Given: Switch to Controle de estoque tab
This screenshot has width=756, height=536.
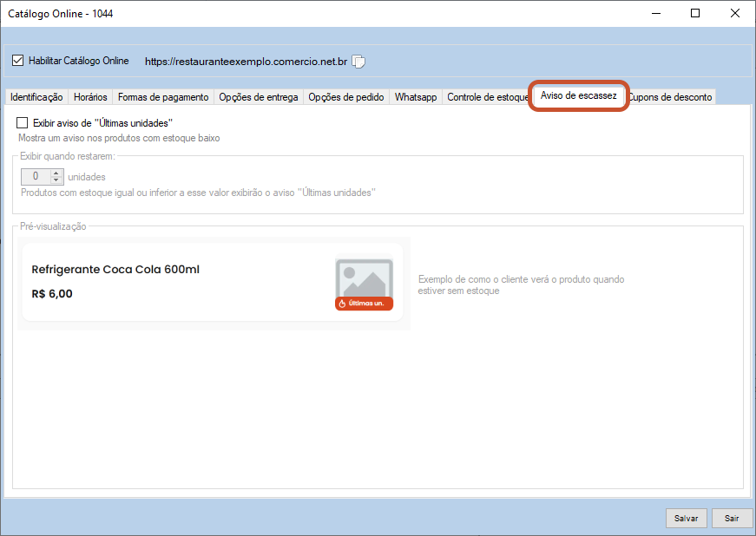Looking at the screenshot, I should [488, 97].
